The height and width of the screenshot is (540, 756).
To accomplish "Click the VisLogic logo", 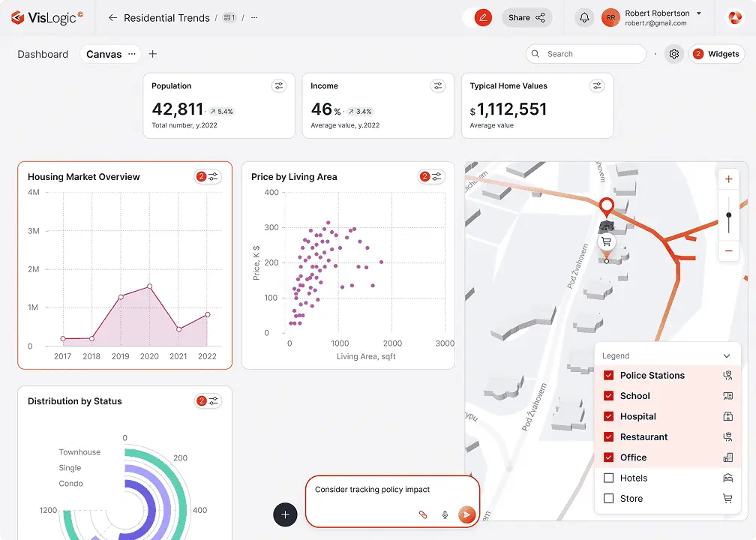I will [x=46, y=18].
